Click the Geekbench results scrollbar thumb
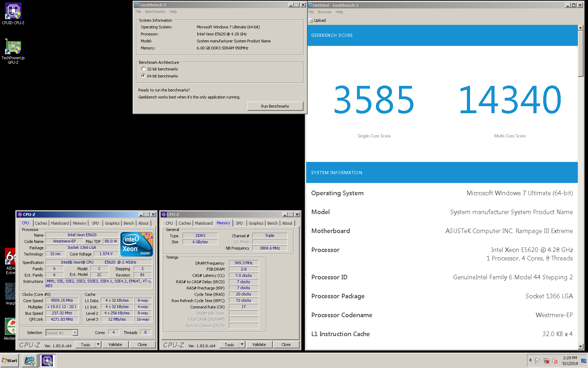The width and height of the screenshot is (588, 368). [x=581, y=53]
